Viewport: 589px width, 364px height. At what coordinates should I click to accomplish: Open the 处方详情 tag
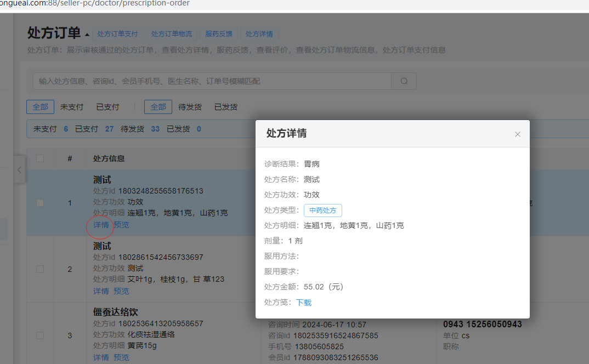(259, 34)
